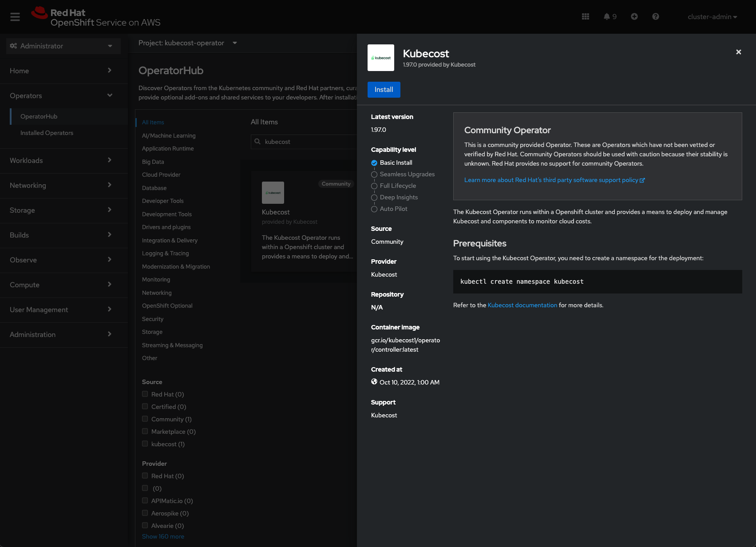Toggle the hamburger navigation menu
The width and height of the screenshot is (756, 547).
coord(15,17)
